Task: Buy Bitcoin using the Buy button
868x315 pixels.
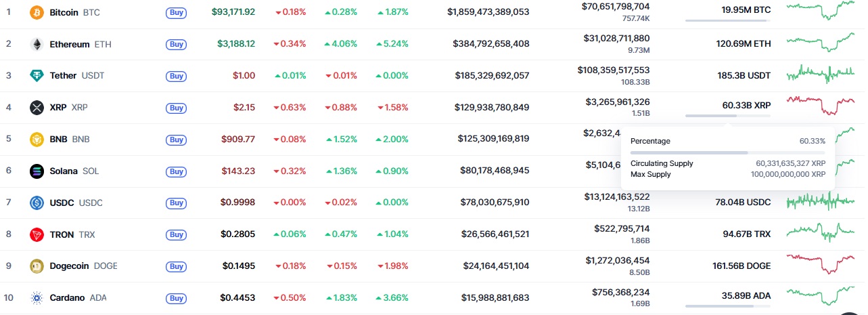Action: 176,12
